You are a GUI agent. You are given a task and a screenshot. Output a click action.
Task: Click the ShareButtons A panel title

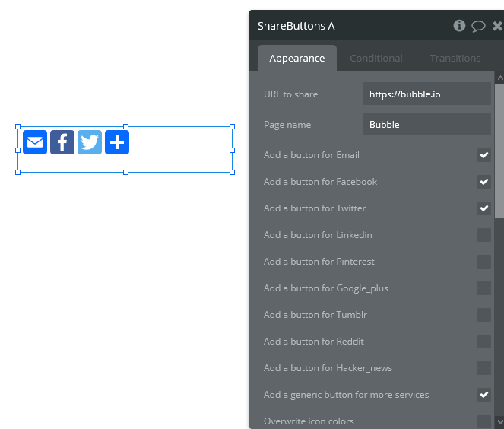296,26
